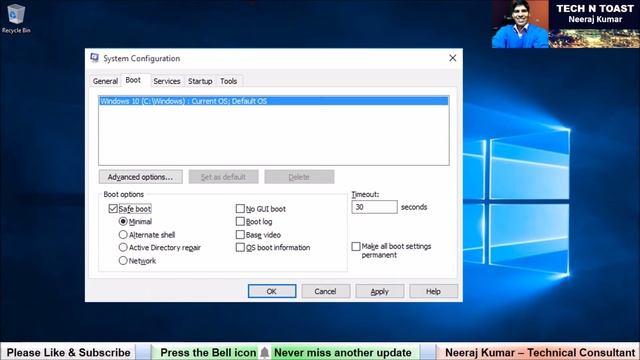Choose the Alternate shell option
The width and height of the screenshot is (640, 360).
tap(123, 235)
